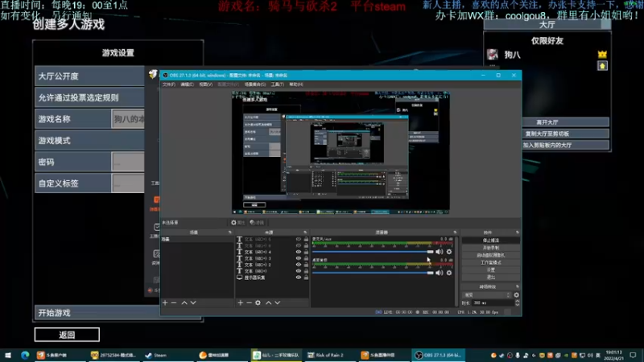Click 复制大厅至剪切板 in the lobby panel
Viewport: 644px width, 362px height.
coord(566,134)
